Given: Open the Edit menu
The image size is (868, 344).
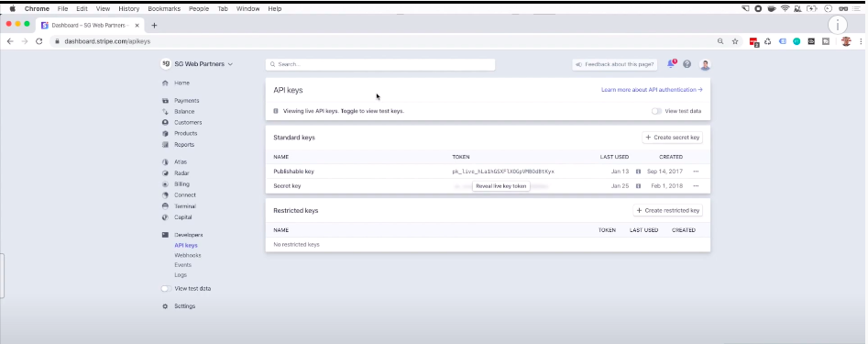Looking at the screenshot, I should click(82, 9).
